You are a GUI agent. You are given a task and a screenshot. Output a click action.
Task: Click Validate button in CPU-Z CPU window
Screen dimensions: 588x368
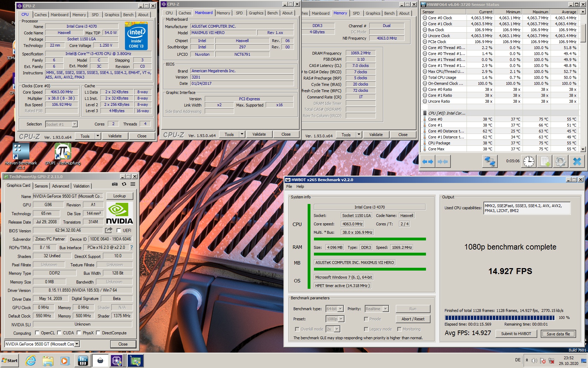115,136
